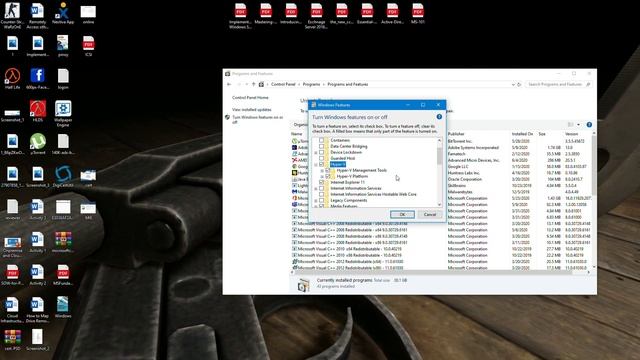Select the MS-101 PDF desktop icon

(x=418, y=13)
